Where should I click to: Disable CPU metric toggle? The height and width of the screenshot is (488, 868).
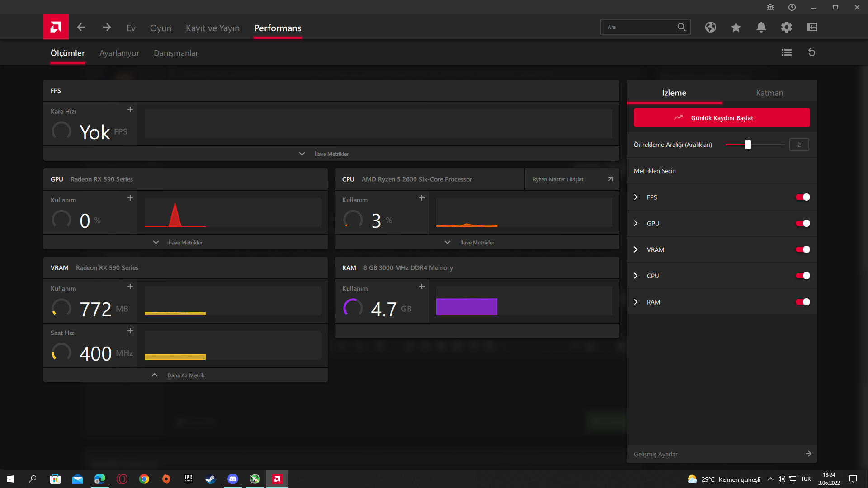tap(802, 276)
